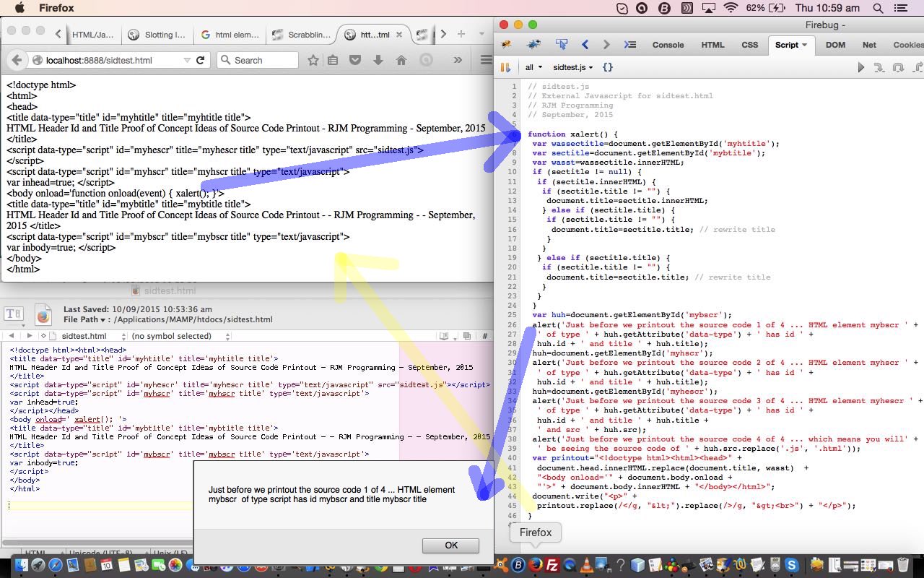Click FileZilla icon in the Dock
This screenshot has height=578, width=924.
552,565
